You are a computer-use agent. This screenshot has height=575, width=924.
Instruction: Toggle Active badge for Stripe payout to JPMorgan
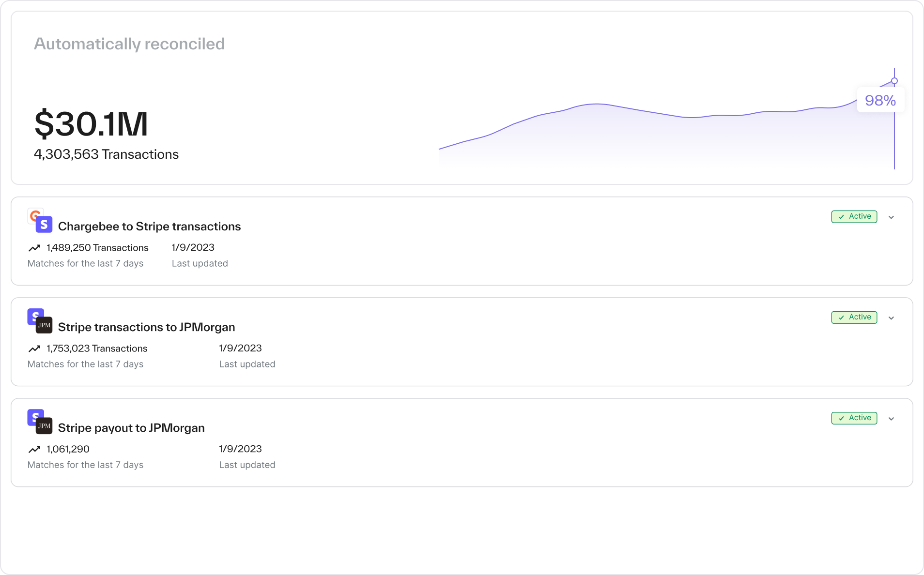click(854, 418)
